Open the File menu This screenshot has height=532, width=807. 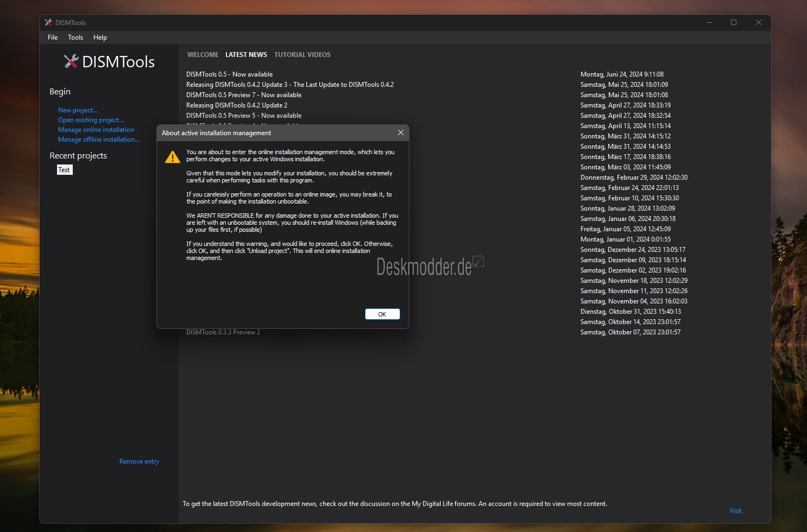click(x=53, y=37)
